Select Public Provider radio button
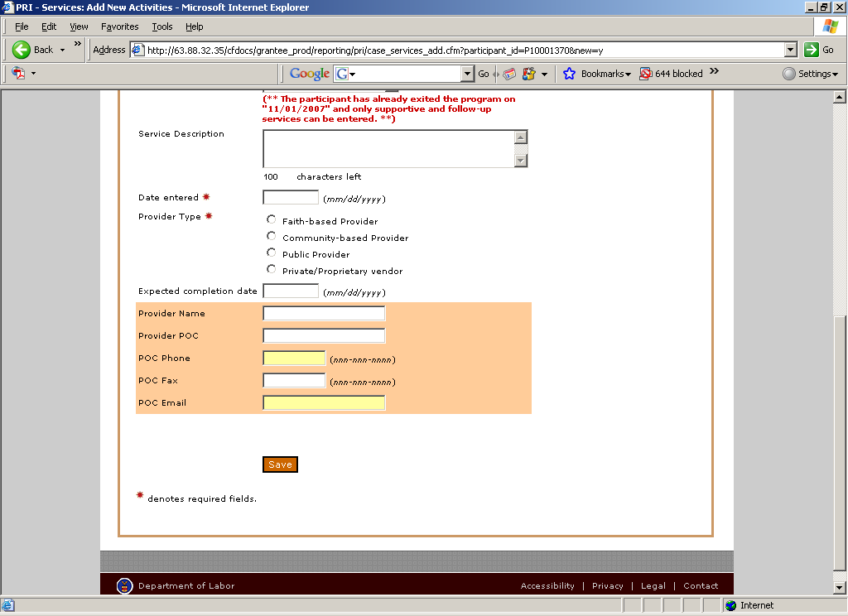Screen dimensions: 848x616 (272, 253)
